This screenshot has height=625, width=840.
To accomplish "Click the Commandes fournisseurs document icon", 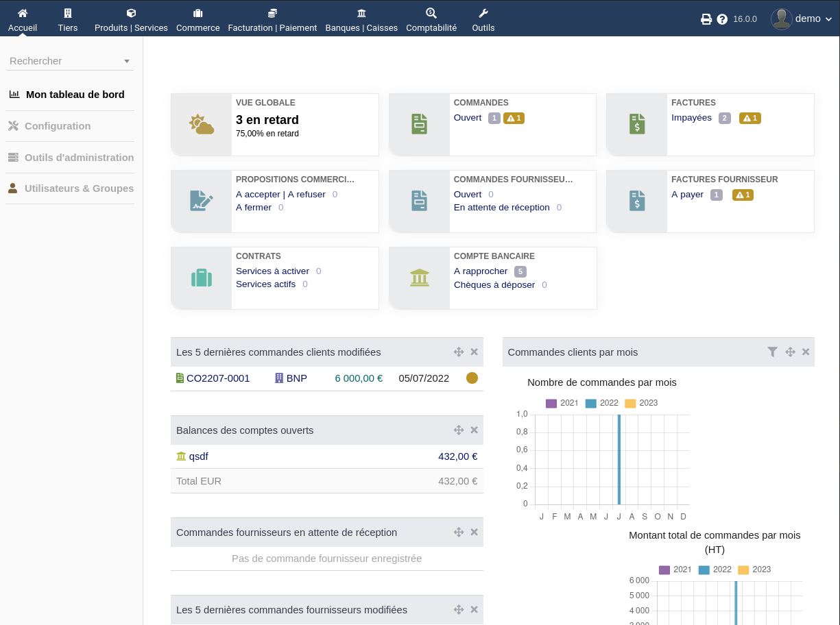I will point(419,201).
